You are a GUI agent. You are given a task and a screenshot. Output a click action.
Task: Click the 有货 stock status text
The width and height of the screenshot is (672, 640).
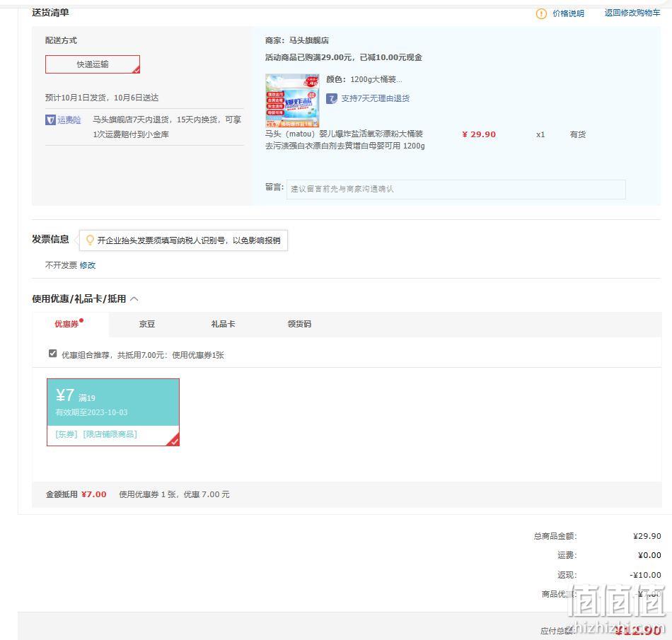[x=578, y=134]
